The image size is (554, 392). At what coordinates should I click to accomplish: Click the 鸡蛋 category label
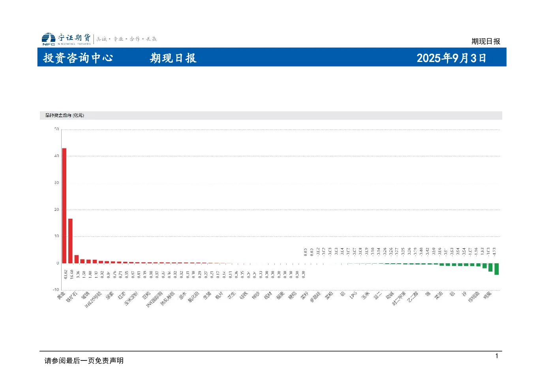(x=488, y=296)
